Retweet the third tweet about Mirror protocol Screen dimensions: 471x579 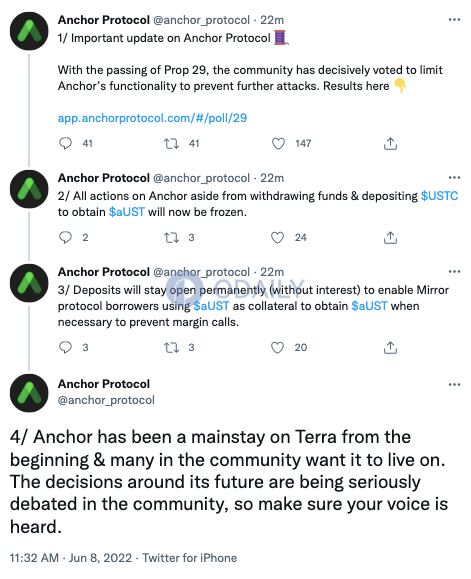[x=171, y=347]
